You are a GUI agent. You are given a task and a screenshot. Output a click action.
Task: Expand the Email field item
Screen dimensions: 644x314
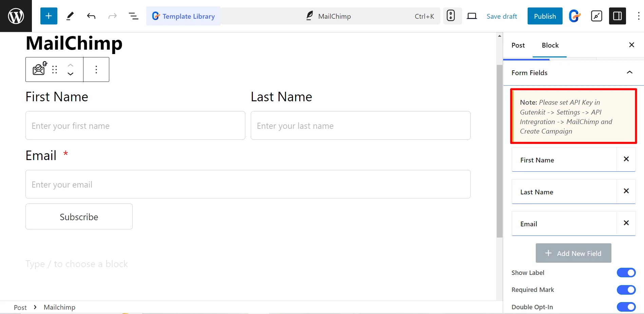[564, 224]
